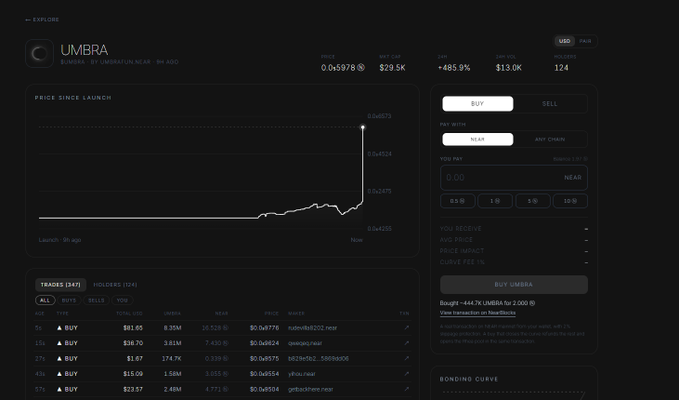Image resolution: width=679 pixels, height=400 pixels.
Task: Click maker yihou.near
Action: tap(302, 374)
